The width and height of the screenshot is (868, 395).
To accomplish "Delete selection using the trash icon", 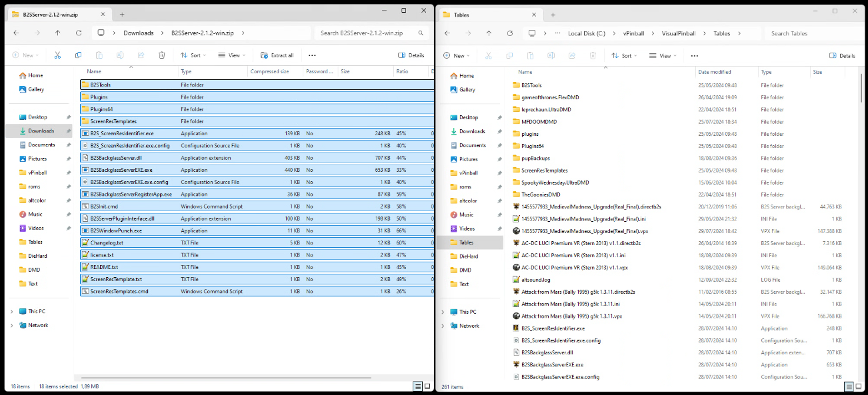I will tap(161, 55).
